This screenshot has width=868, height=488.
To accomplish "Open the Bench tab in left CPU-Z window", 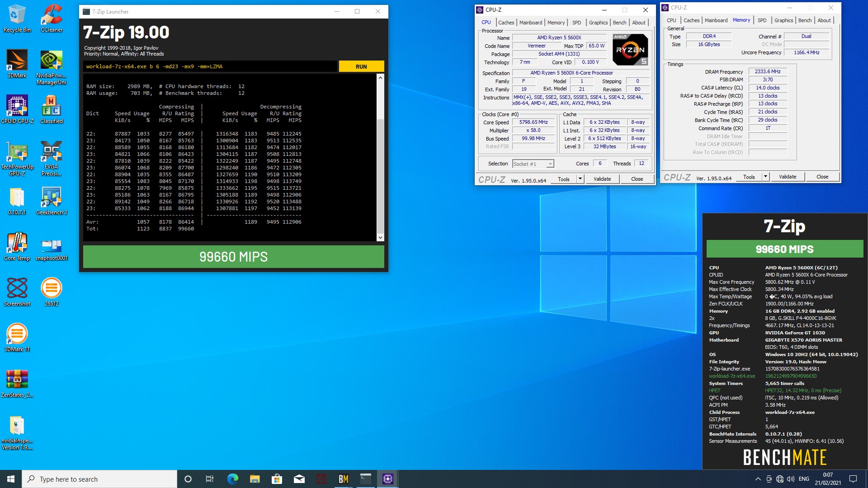I will [619, 23].
